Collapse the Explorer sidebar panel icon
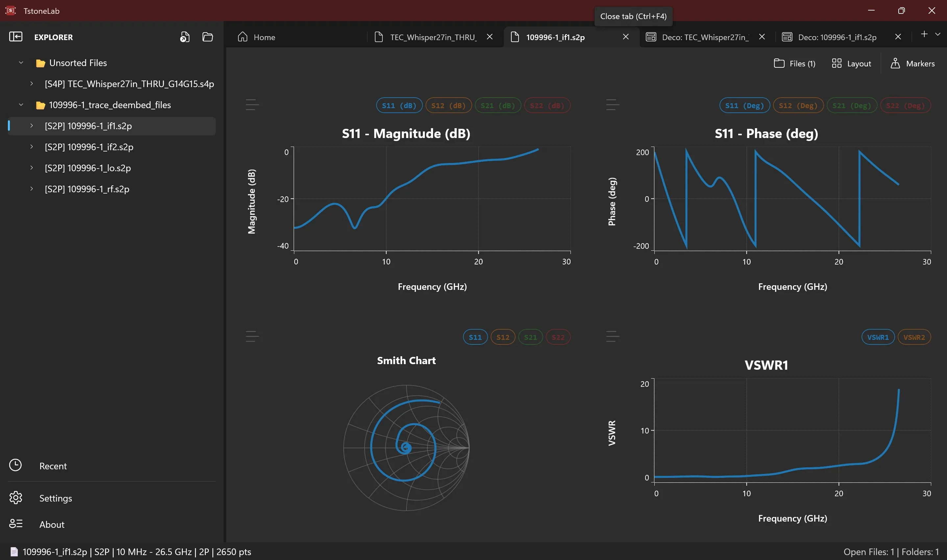947x560 pixels. pos(15,36)
